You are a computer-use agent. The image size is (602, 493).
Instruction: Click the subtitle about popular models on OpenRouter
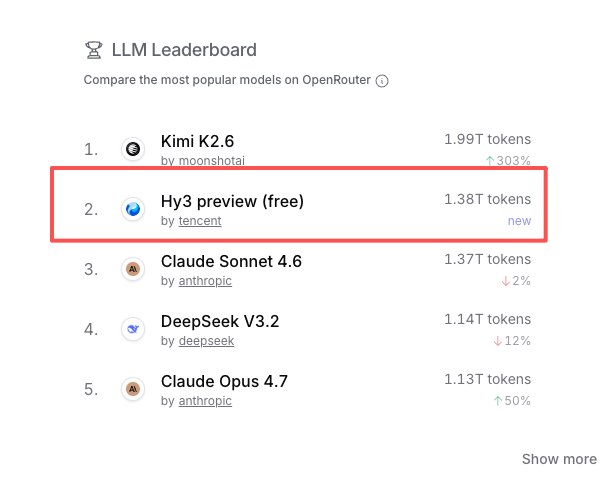(227, 80)
